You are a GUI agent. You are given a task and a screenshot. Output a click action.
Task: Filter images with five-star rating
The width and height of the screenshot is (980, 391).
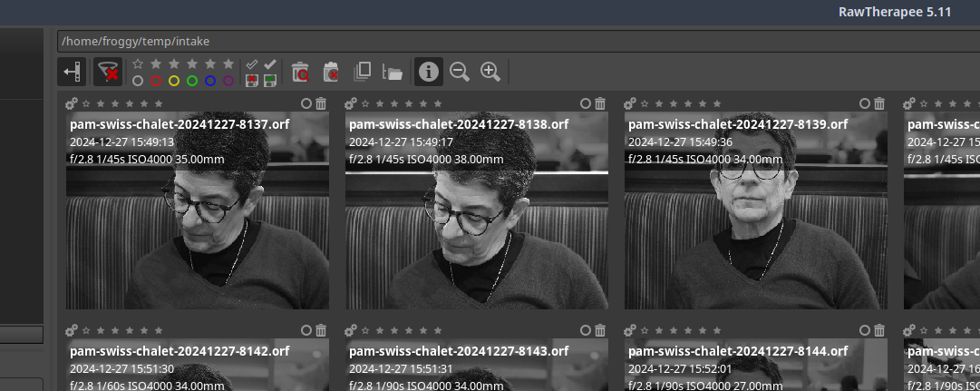[x=228, y=64]
